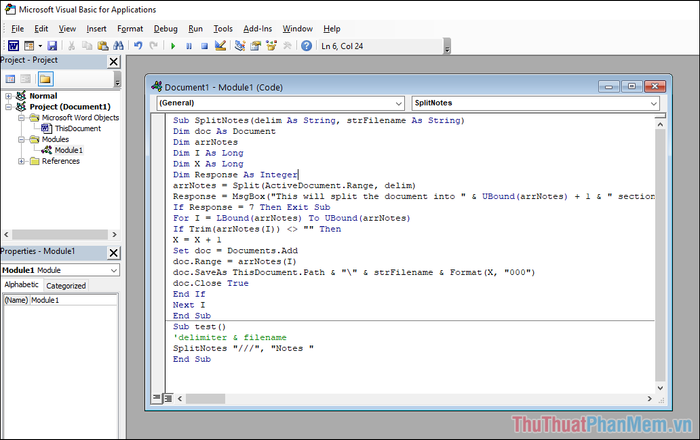Open Visual Basic Help question icon

click(306, 46)
